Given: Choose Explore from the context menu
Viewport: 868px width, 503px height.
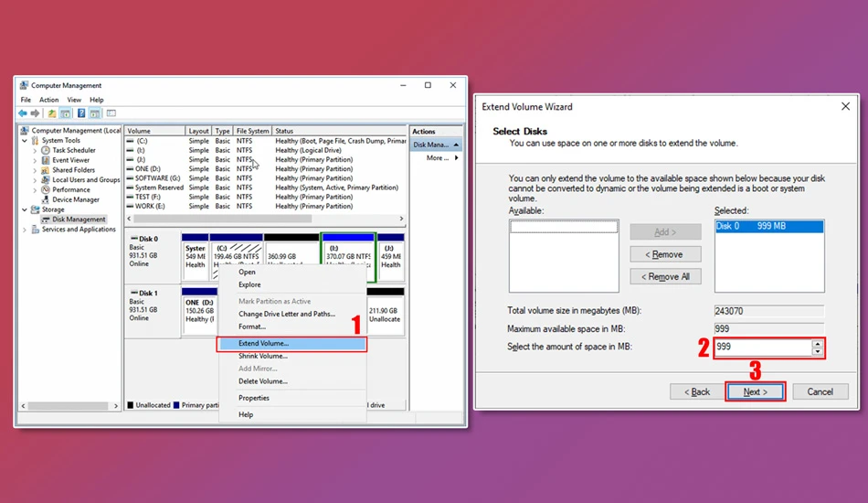Looking at the screenshot, I should pyautogui.click(x=291, y=284).
